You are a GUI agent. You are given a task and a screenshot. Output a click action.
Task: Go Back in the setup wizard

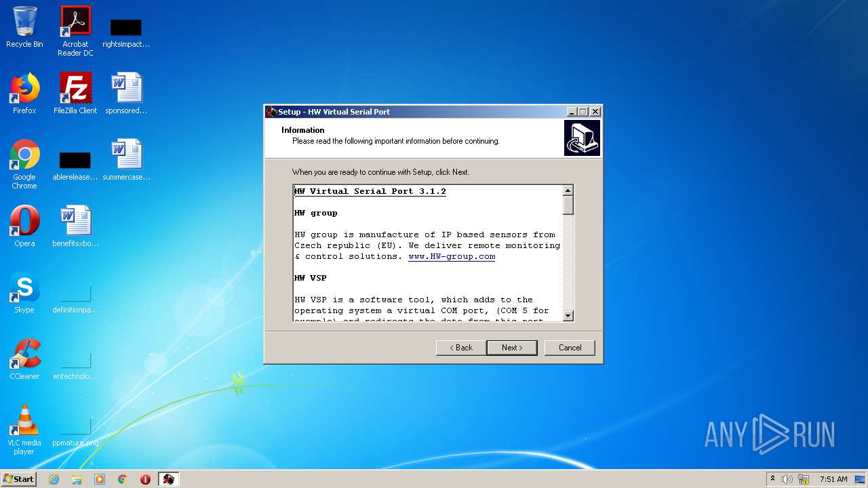pos(461,348)
